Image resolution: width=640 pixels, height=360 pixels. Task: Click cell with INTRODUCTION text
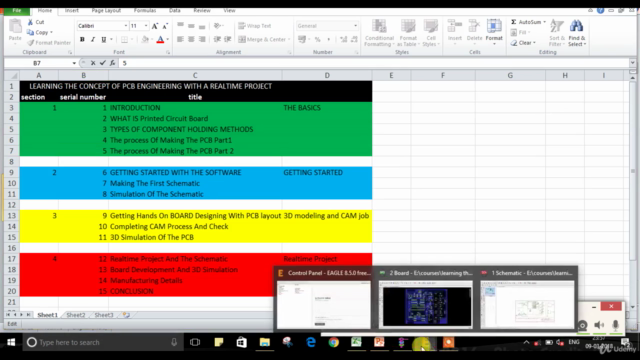(195, 108)
